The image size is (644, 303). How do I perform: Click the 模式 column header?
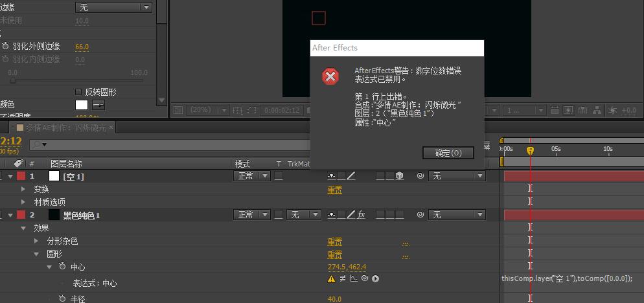(242, 164)
